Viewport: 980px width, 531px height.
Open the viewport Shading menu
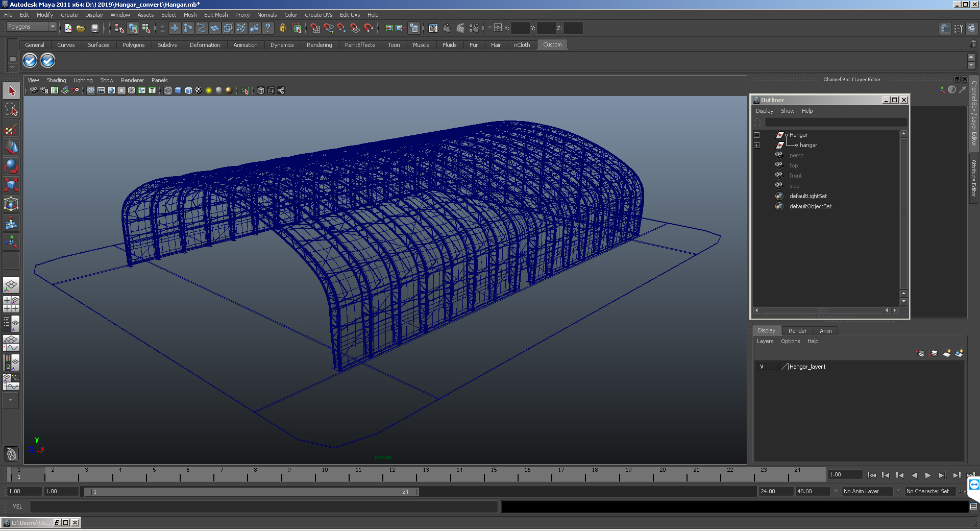(x=56, y=80)
